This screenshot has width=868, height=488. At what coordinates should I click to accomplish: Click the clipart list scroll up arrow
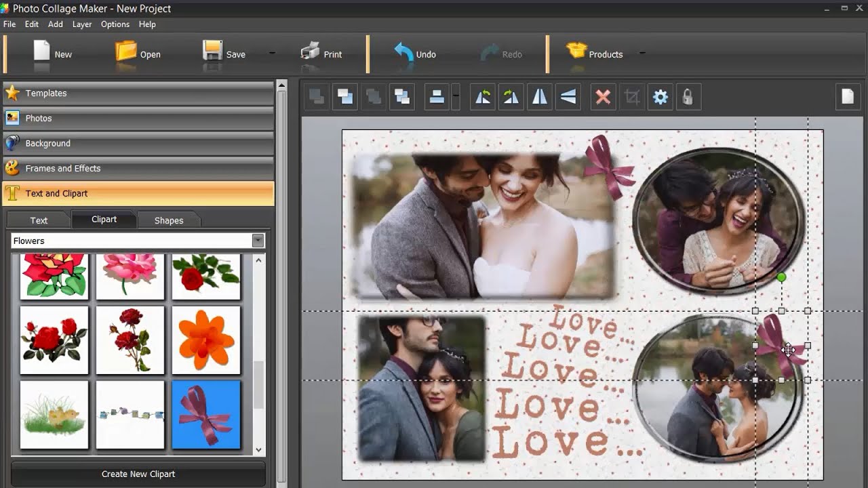(x=258, y=260)
